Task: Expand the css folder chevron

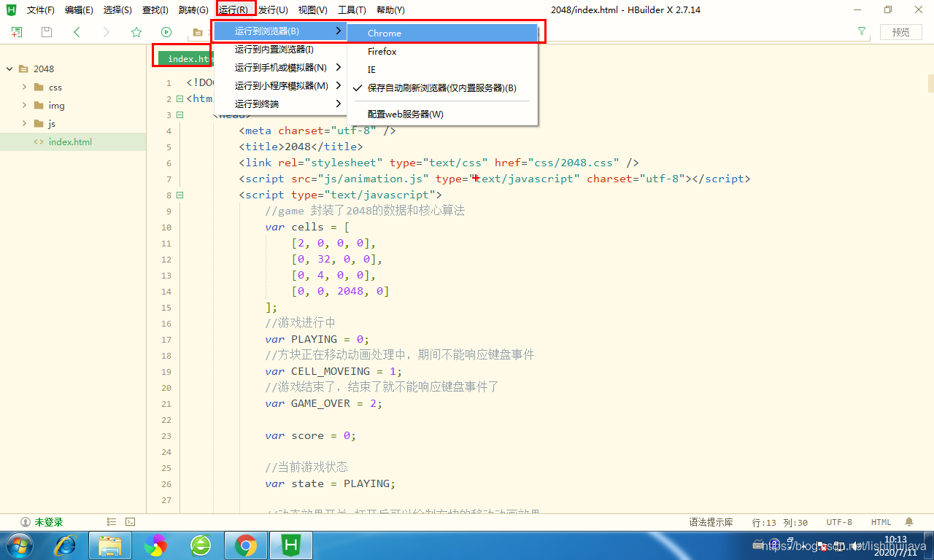Action: tap(24, 87)
